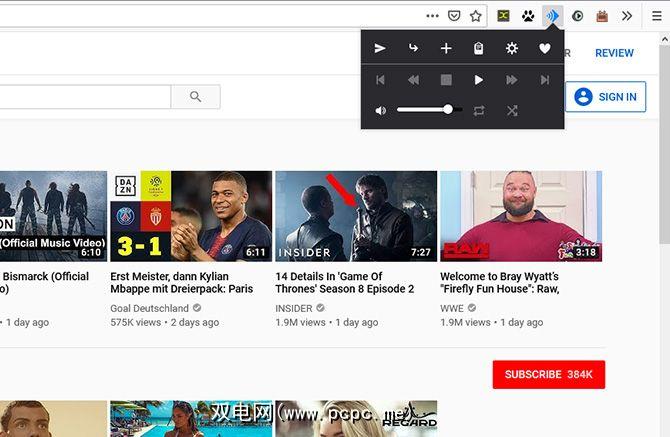Click the plus add-to-playlist icon
The image size is (670, 437).
coord(446,48)
